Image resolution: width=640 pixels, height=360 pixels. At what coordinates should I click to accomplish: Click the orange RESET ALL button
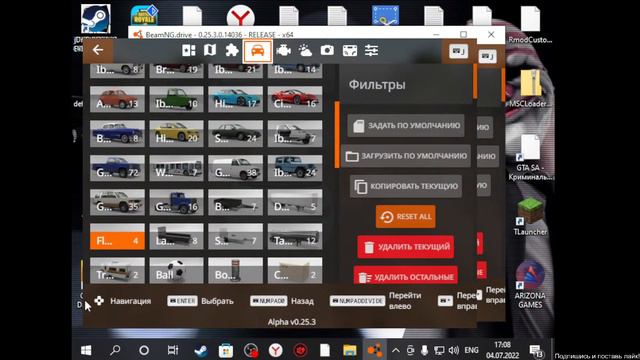[406, 216]
